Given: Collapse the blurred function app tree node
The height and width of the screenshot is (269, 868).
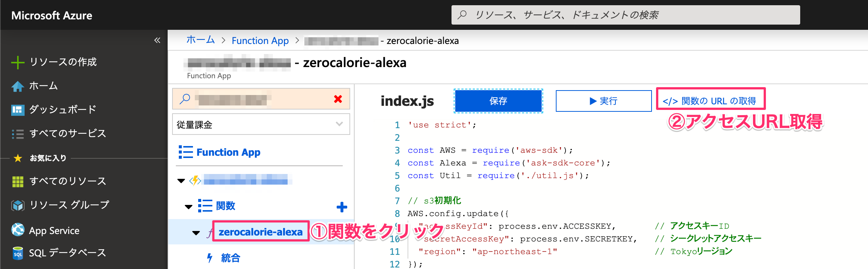Looking at the screenshot, I should tap(181, 181).
